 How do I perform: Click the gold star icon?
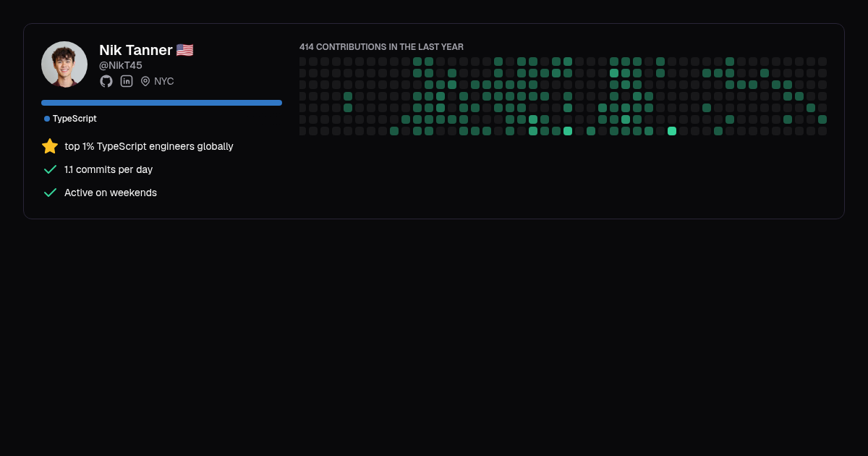[x=50, y=146]
